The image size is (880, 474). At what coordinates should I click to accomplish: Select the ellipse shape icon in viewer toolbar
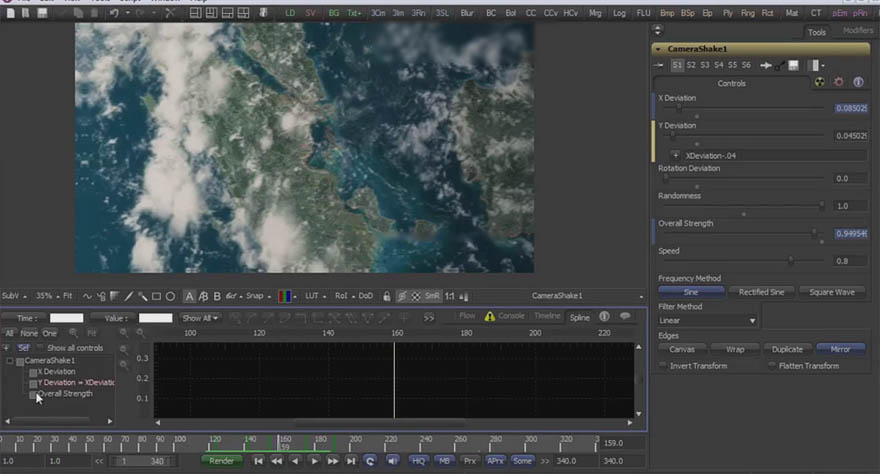(x=171, y=296)
